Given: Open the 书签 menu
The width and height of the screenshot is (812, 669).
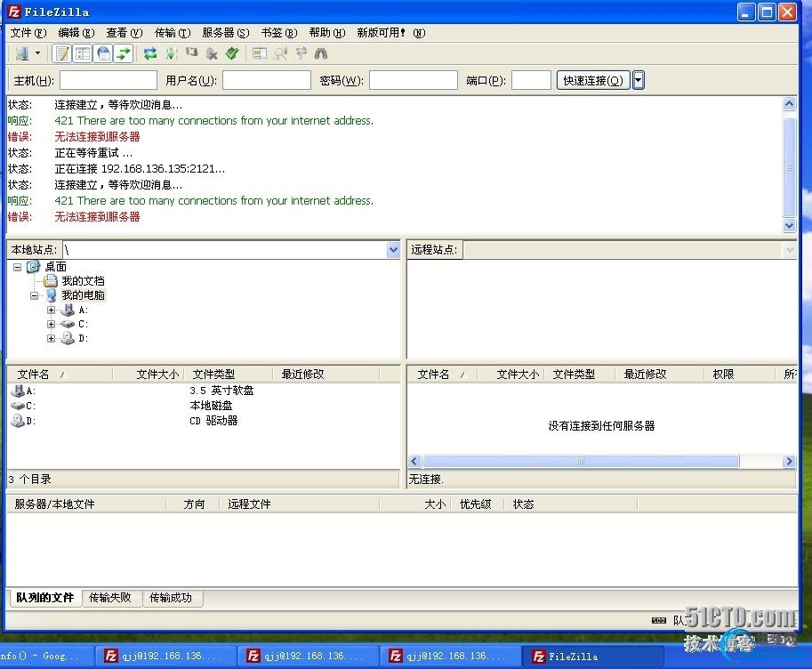Looking at the screenshot, I should coord(279,33).
